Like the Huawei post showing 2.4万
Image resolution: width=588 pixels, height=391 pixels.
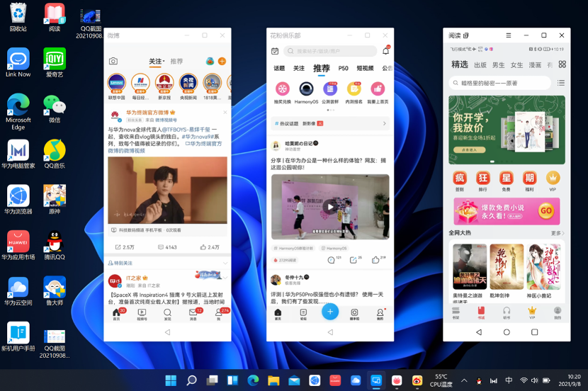click(210, 247)
